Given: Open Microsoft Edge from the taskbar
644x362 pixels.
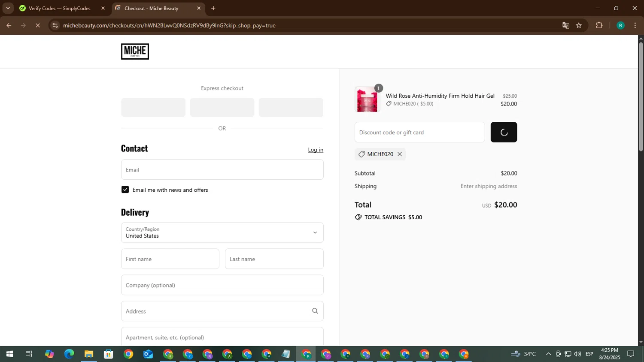Looking at the screenshot, I should 69,354.
